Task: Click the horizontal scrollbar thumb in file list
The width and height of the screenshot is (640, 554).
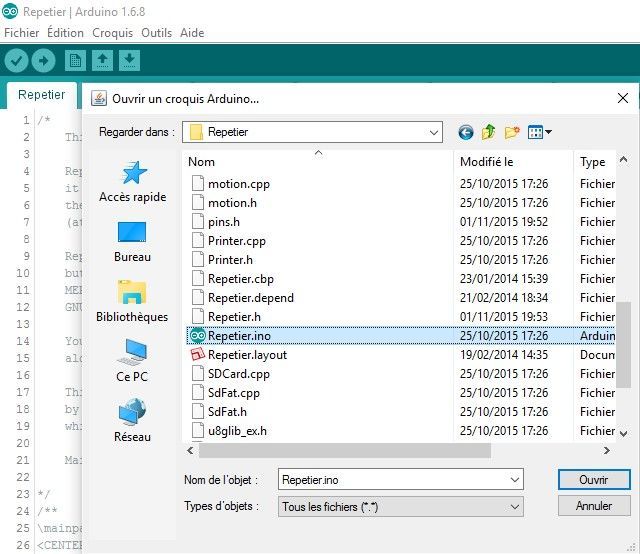Action: (x=344, y=450)
